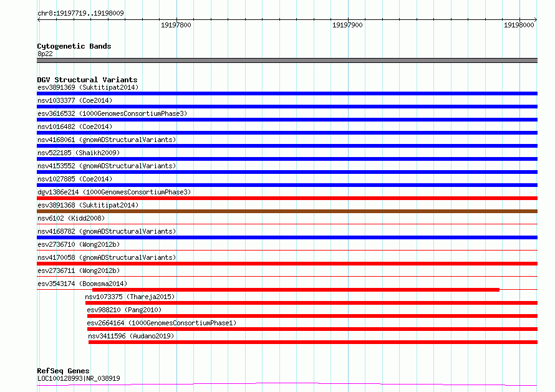Click the thick red bar under esv3543174

[296, 290]
